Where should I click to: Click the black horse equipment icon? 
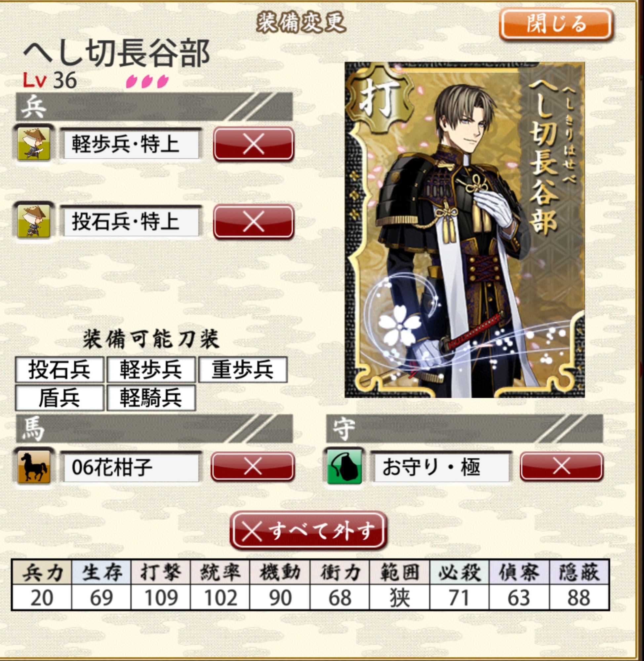pos(33,467)
